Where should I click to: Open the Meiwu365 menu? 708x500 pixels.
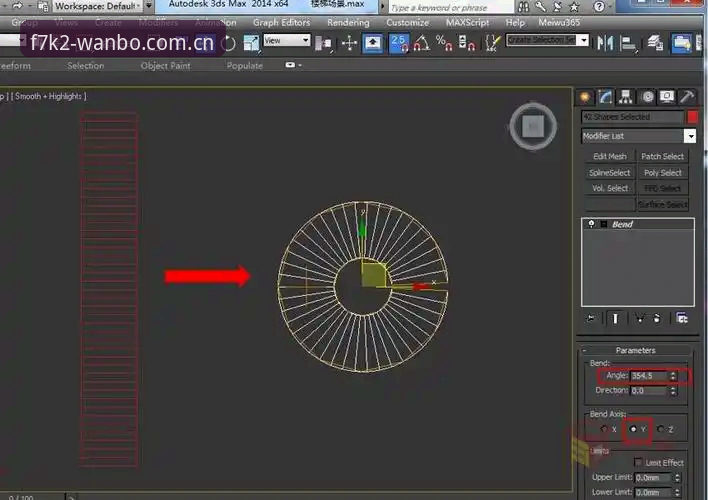559,22
